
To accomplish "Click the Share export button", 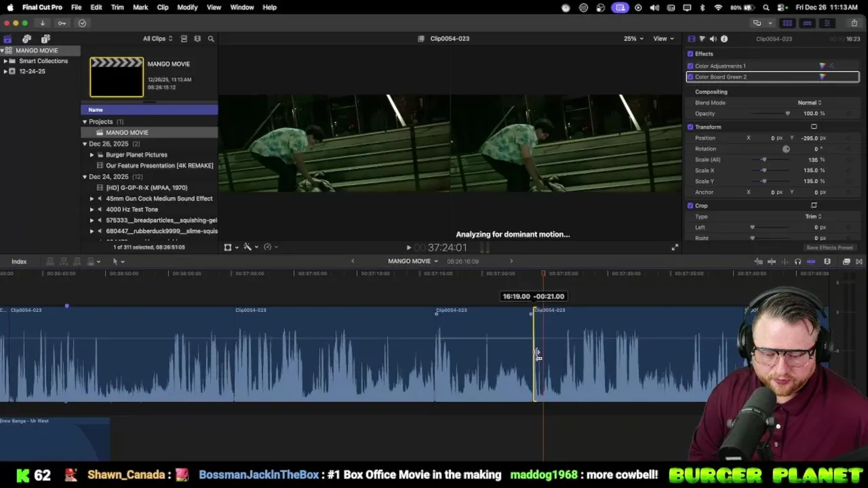I will 854,23.
